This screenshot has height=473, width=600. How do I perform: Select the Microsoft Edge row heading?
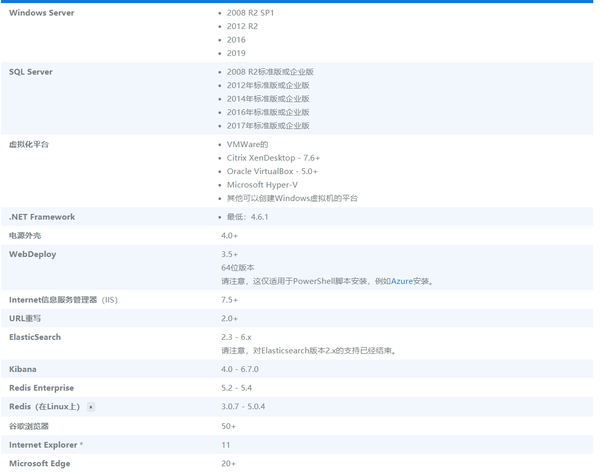(40, 464)
